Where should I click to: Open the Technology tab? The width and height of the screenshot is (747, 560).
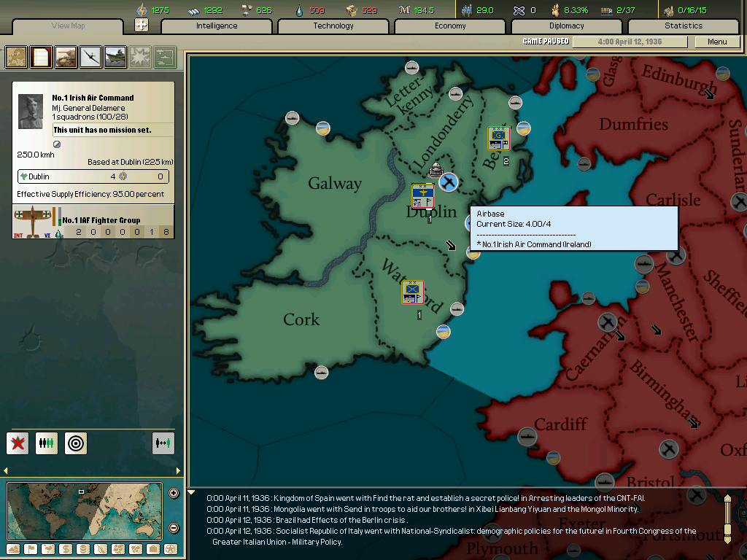click(333, 26)
